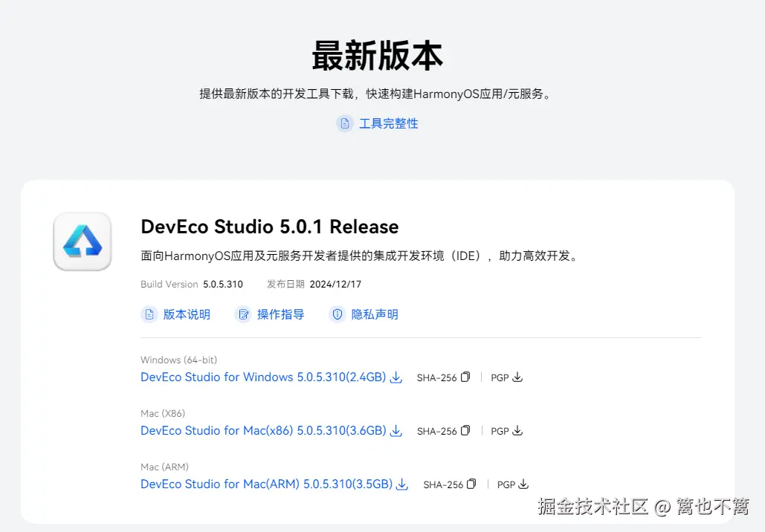Copy SHA-256 icon for Mac(x86) build
This screenshot has width=765, height=532.
pyautogui.click(x=465, y=430)
